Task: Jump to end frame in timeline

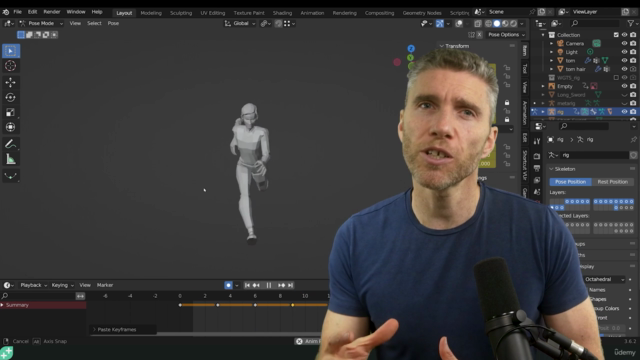Action: tap(290, 285)
